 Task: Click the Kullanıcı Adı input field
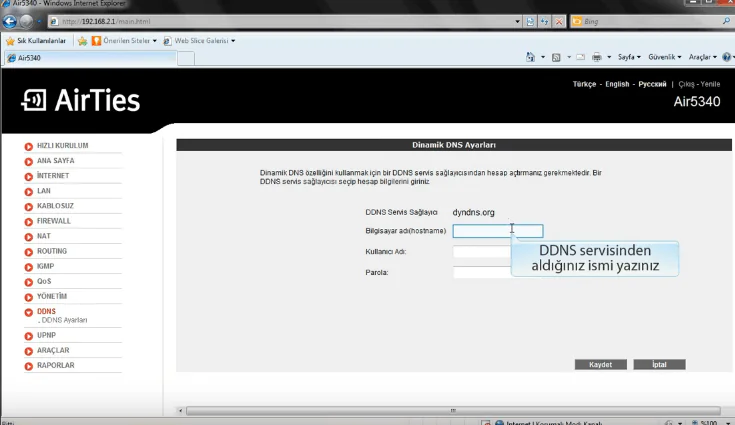point(482,252)
